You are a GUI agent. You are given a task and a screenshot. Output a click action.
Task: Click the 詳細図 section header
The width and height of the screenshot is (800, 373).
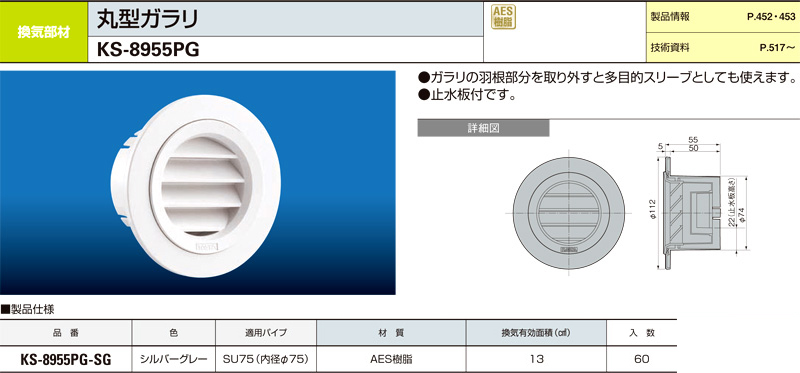(483, 128)
